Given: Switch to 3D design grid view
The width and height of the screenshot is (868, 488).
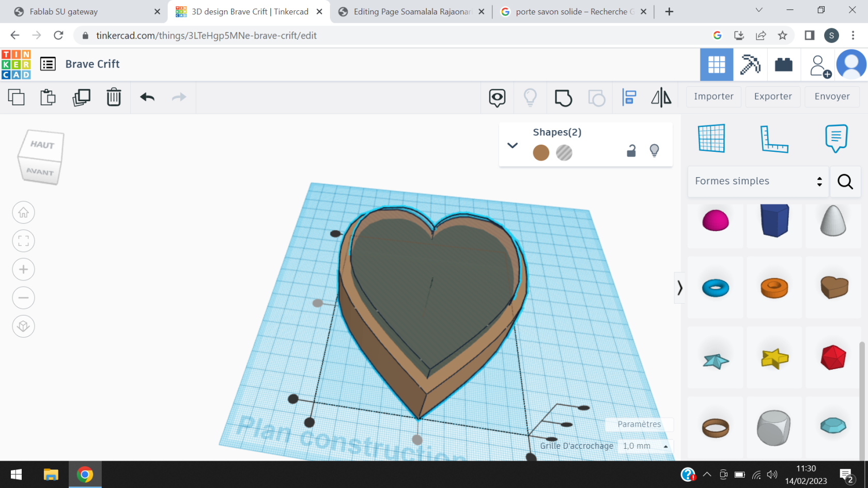Looking at the screenshot, I should (717, 65).
